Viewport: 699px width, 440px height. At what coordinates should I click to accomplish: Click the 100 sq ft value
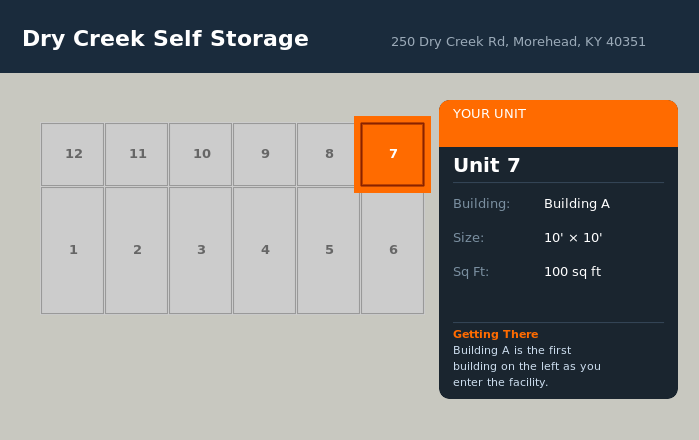point(572,272)
